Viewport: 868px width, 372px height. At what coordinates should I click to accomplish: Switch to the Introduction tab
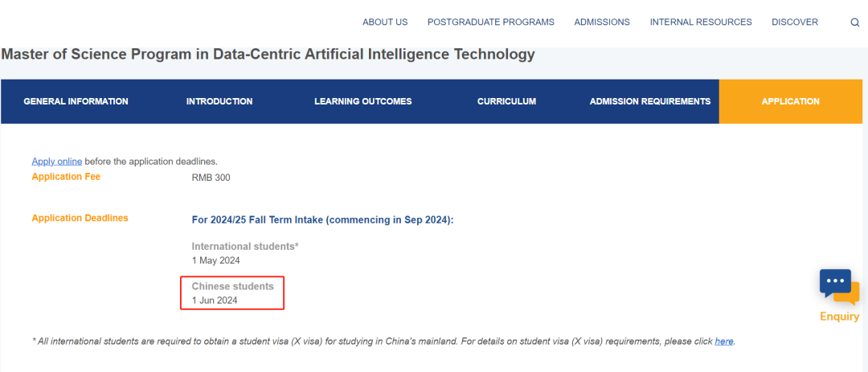219,101
